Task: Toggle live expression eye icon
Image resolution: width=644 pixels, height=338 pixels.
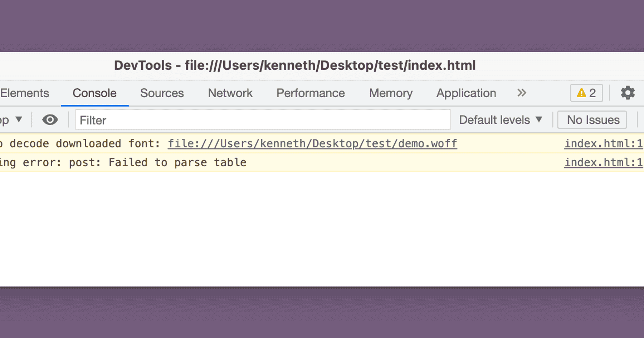Action: tap(50, 120)
